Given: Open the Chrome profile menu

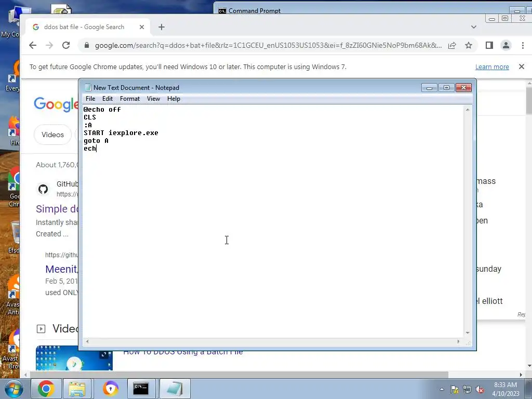Looking at the screenshot, I should point(506,46).
